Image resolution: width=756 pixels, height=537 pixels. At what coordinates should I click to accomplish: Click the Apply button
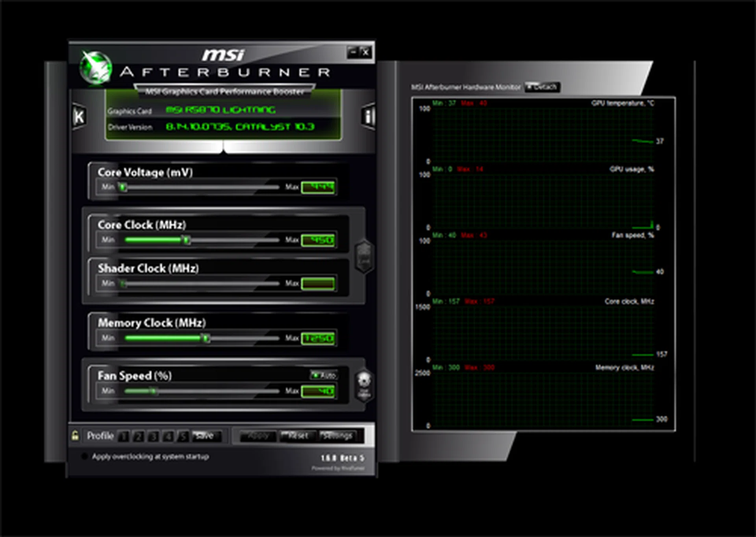click(258, 436)
